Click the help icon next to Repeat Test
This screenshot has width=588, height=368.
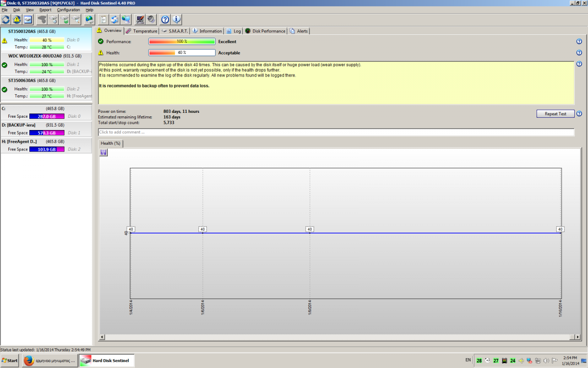(579, 114)
